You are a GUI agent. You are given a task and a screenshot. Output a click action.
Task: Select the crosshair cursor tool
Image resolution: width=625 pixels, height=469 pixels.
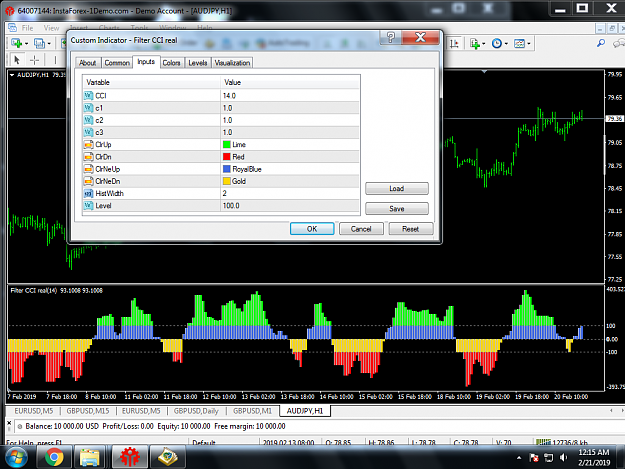point(35,60)
